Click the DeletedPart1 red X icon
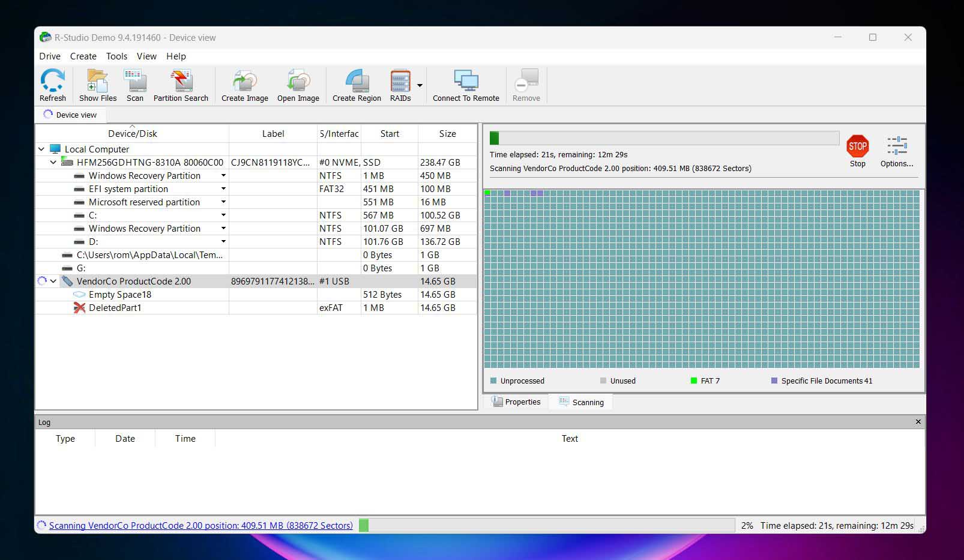Image resolution: width=964 pixels, height=560 pixels. coord(79,308)
